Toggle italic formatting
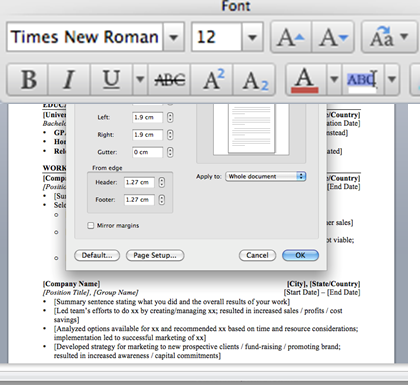Screen dimensions: 420x385 point(69,79)
